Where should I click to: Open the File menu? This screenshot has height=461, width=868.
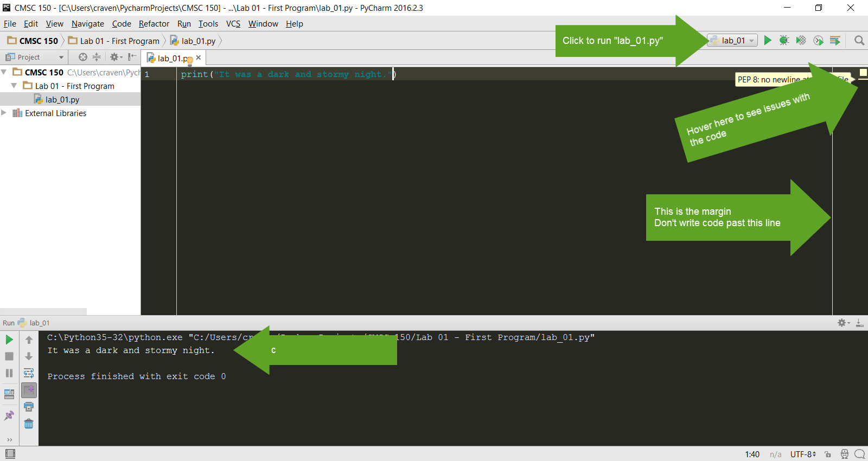coord(10,24)
